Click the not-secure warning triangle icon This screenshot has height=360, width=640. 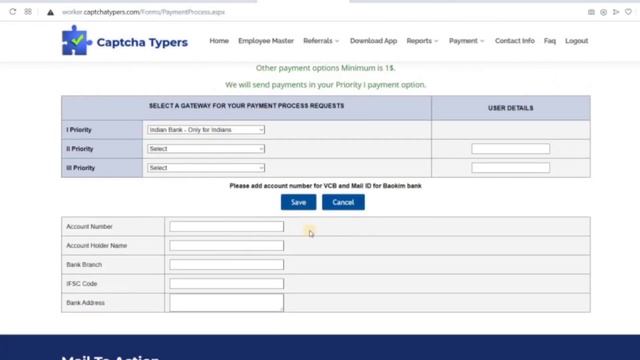pyautogui.click(x=50, y=12)
